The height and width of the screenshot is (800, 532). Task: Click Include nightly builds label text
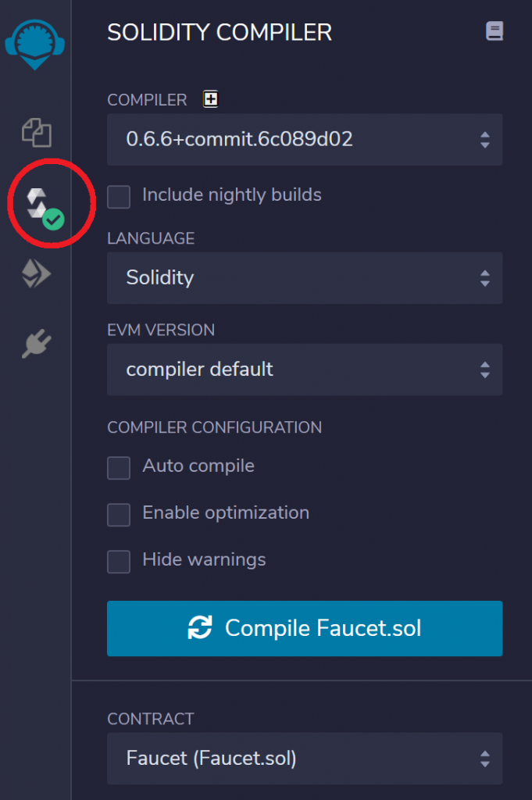tap(232, 195)
